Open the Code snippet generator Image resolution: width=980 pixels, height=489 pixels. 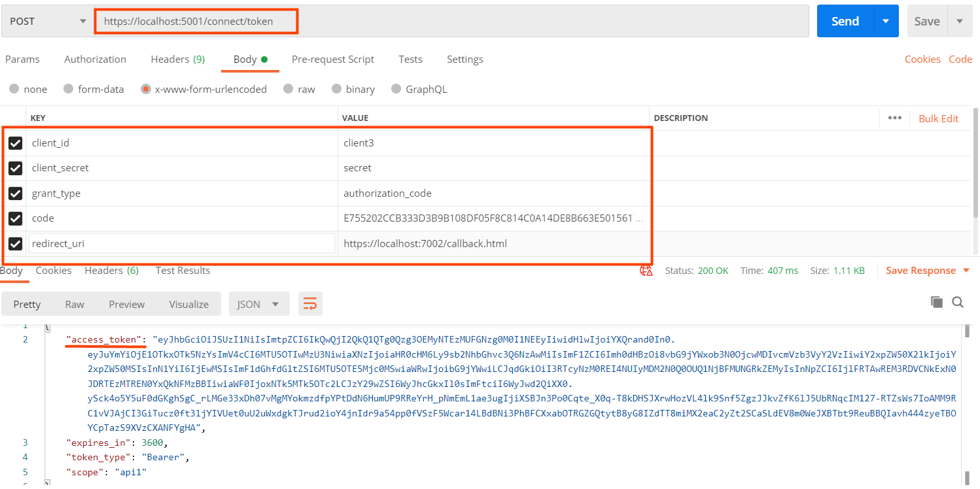tap(960, 59)
